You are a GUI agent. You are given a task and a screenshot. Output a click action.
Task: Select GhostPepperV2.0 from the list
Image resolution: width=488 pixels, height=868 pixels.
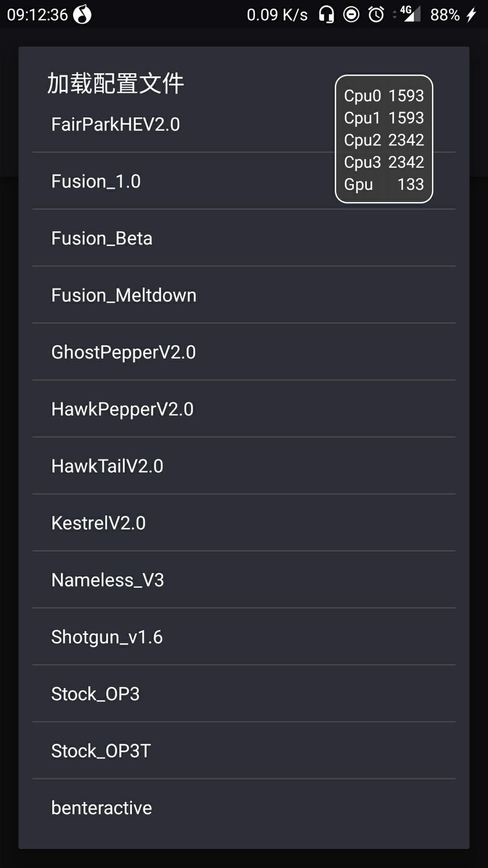click(x=243, y=352)
